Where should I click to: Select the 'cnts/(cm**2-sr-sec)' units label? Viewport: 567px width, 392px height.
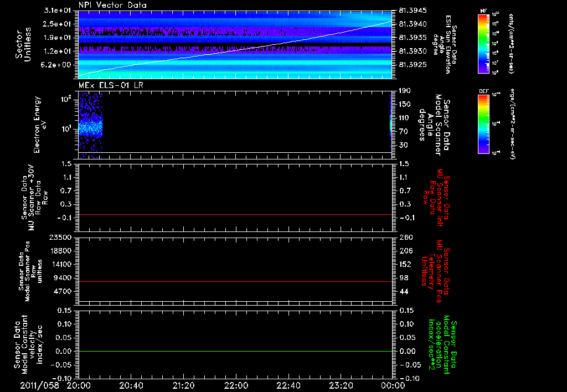point(511,43)
